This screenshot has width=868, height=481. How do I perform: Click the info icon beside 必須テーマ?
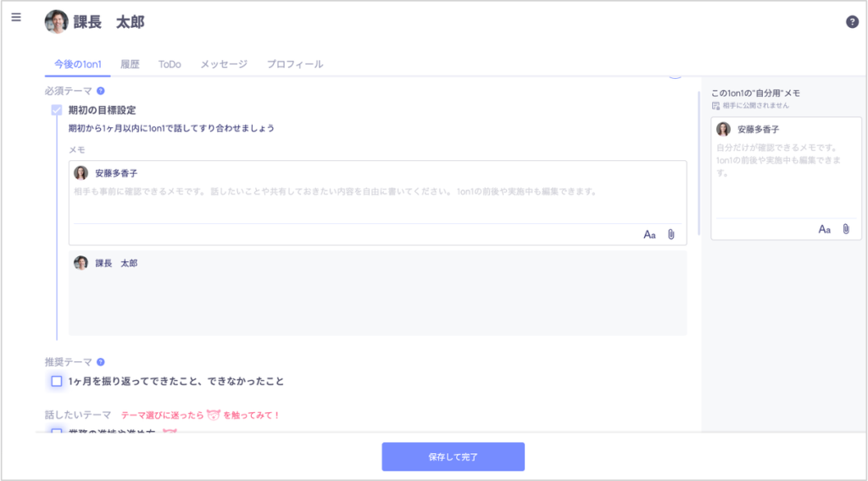point(101,91)
